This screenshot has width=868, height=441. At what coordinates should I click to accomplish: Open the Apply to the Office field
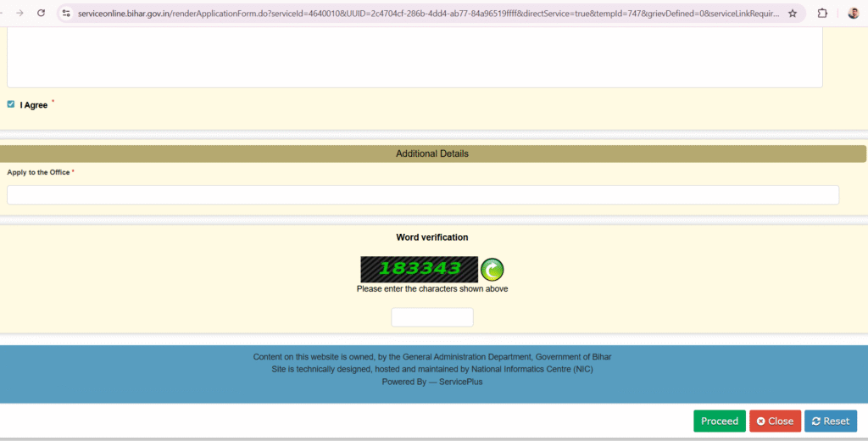point(423,195)
